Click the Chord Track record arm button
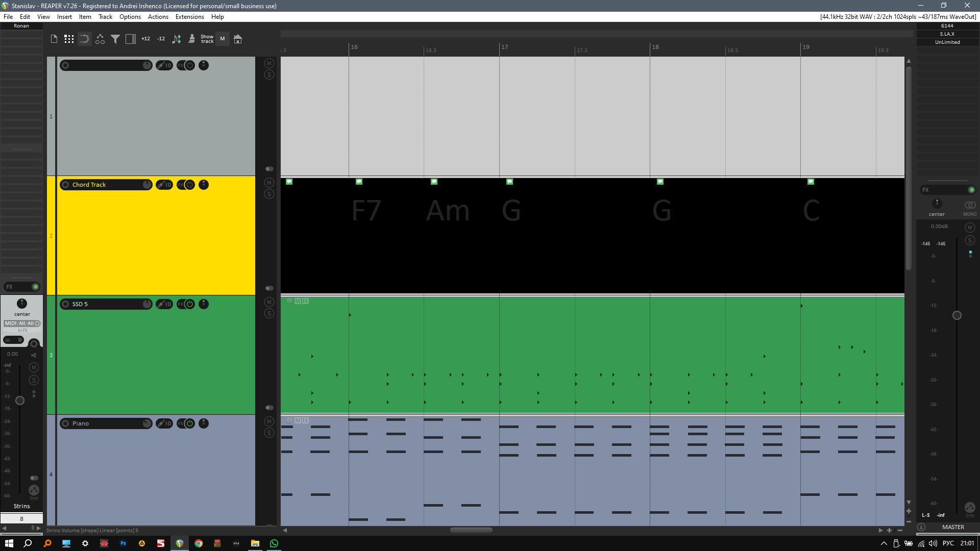Image resolution: width=980 pixels, height=551 pixels. click(65, 185)
